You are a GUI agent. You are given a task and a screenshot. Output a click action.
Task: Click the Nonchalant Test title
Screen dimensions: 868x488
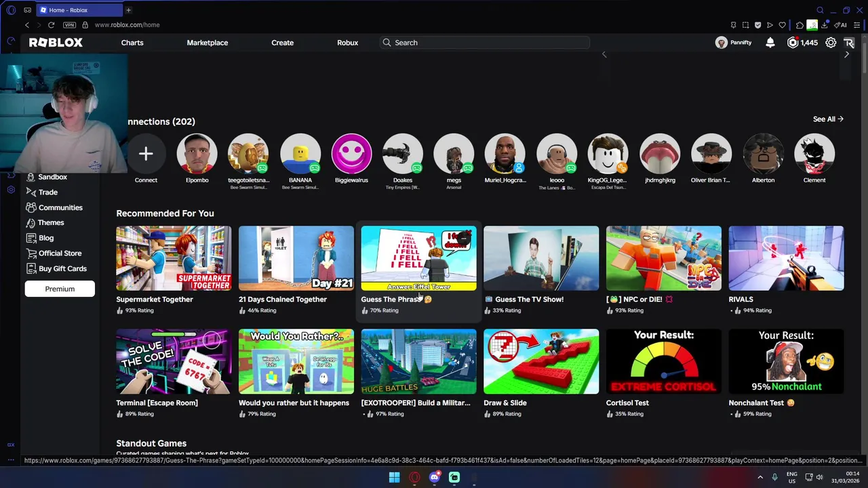(x=762, y=403)
